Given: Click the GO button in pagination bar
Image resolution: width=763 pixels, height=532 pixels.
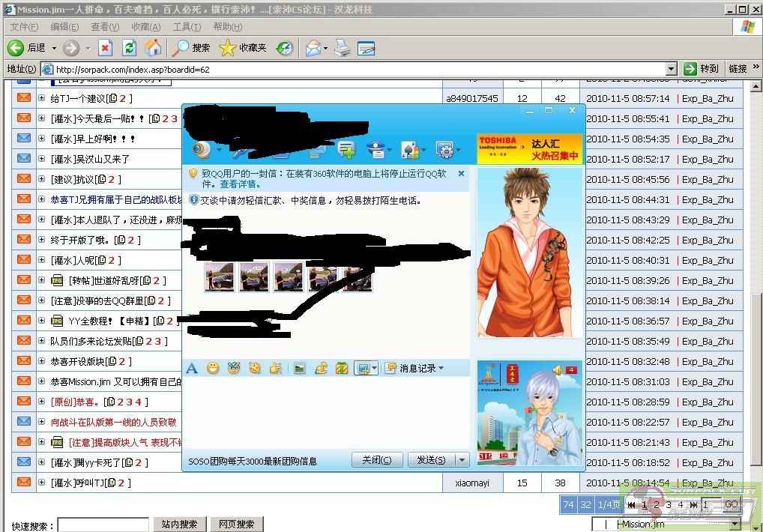Looking at the screenshot, I should [730, 504].
